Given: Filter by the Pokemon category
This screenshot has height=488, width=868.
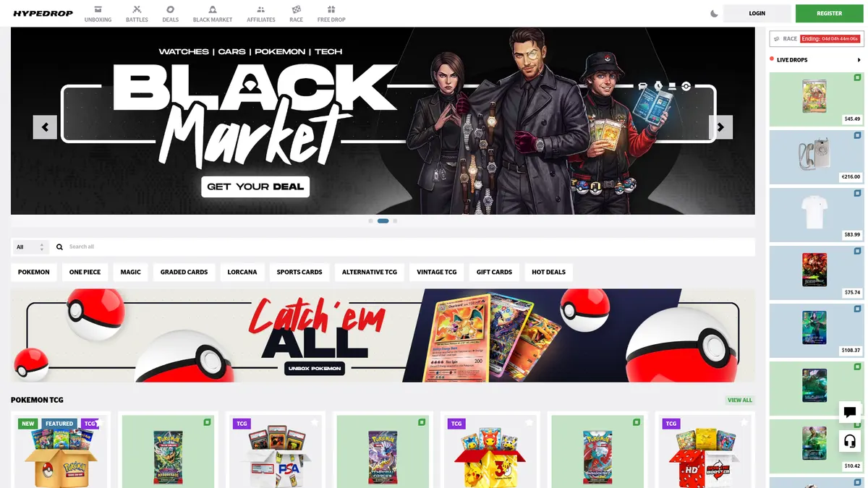Looking at the screenshot, I should [x=34, y=273].
